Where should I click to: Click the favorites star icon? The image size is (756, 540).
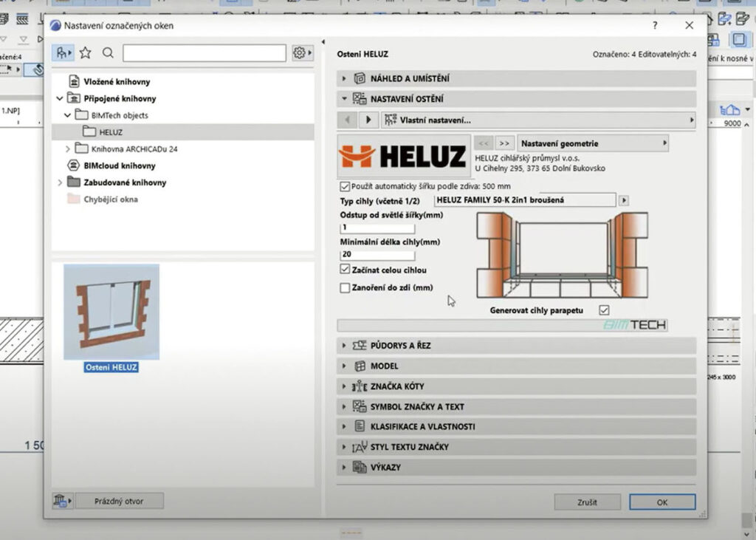tap(86, 52)
